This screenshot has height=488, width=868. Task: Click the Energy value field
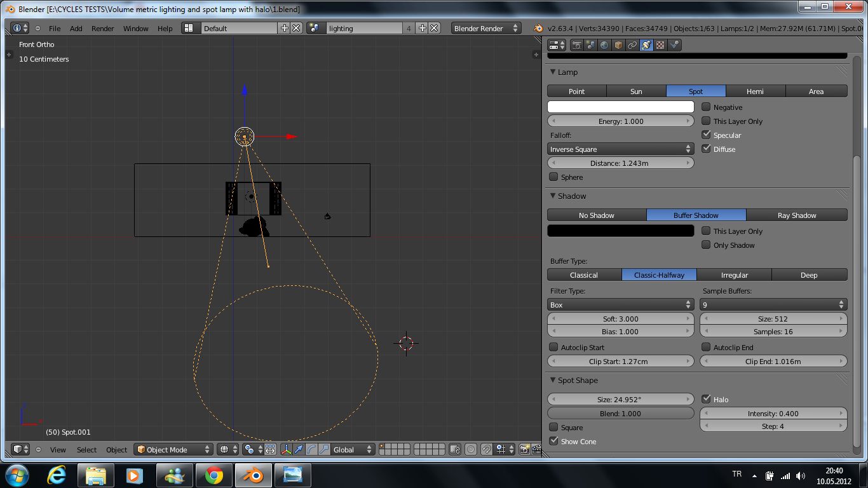point(620,121)
